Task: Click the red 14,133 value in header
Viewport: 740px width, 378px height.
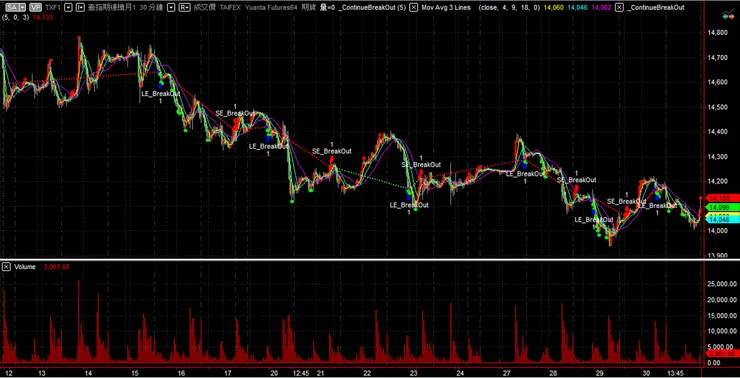Action: [x=43, y=17]
